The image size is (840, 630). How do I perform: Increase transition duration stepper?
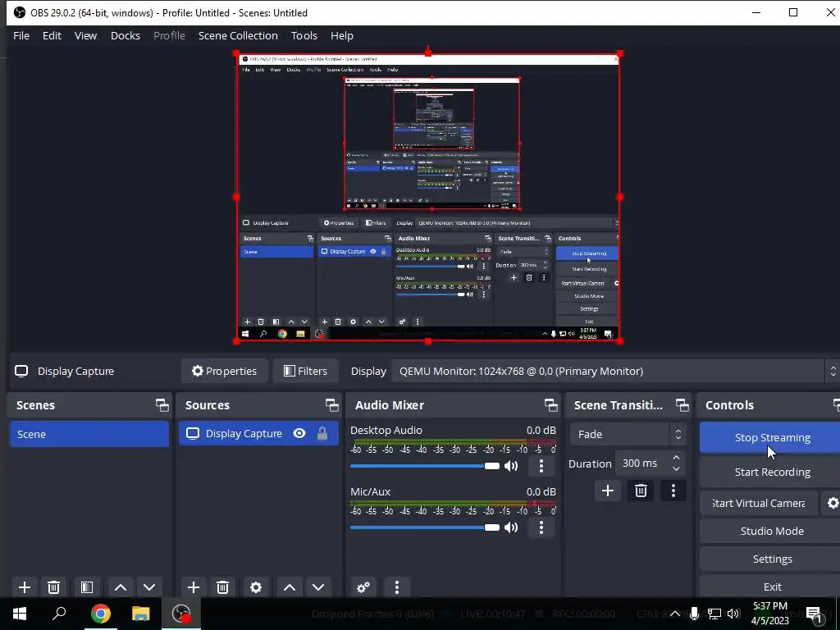click(677, 458)
